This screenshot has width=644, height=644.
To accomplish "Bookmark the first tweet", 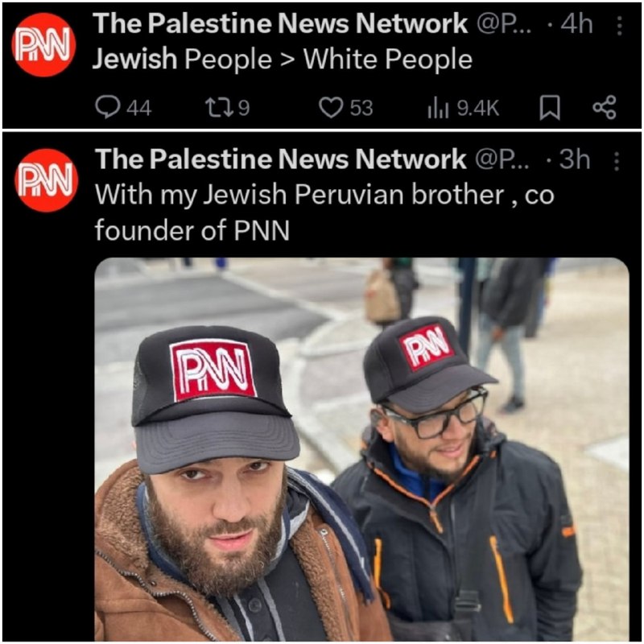I will click(x=550, y=108).
